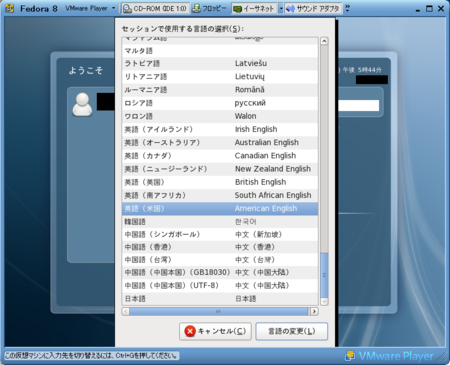Click the VMware Player logo icon at bottom right
The width and height of the screenshot is (450, 365).
point(350,356)
